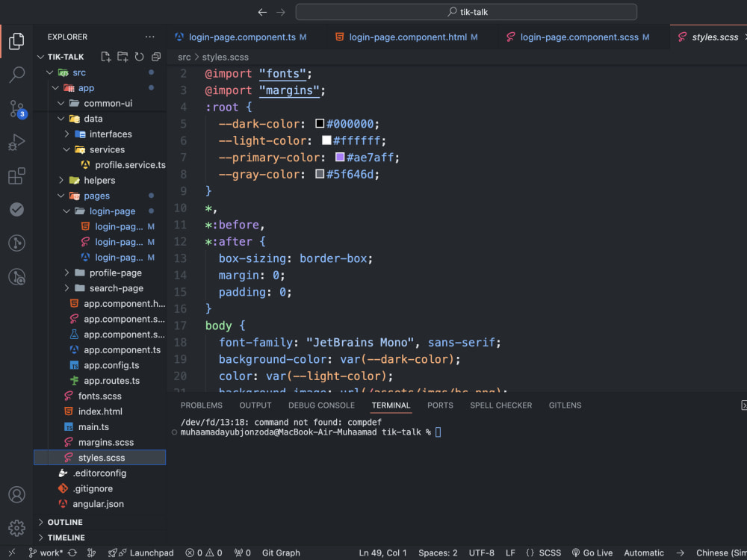Screen dimensions: 747x560
Task: Select the Run and Debug icon
Action: pos(16,141)
